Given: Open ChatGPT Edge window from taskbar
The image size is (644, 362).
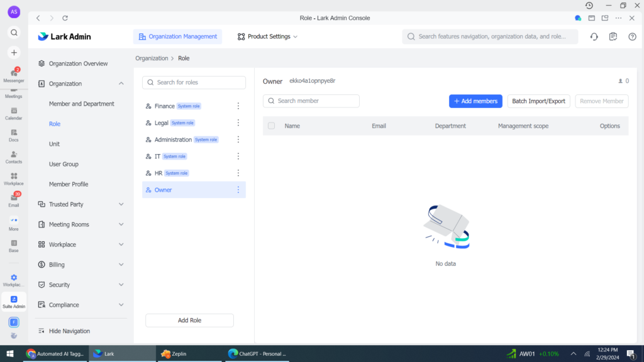Looking at the screenshot, I should tap(257, 354).
